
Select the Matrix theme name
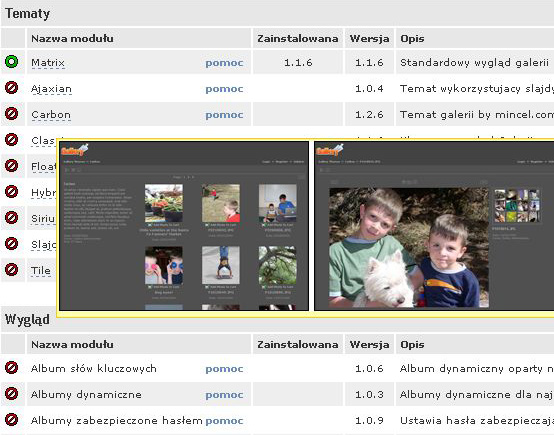tap(48, 63)
